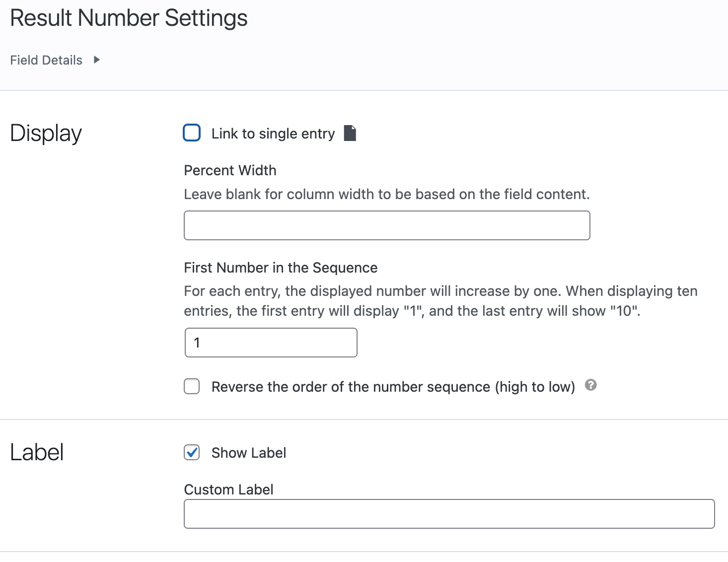View help for reverse number sequence
Viewport: 728px width, 562px height.
click(x=591, y=386)
